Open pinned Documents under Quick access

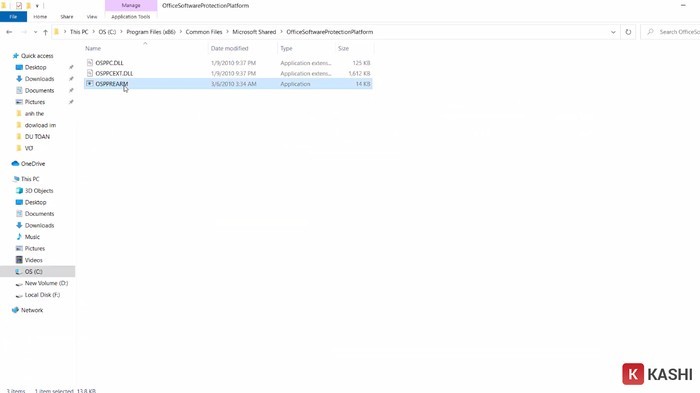[x=39, y=91]
